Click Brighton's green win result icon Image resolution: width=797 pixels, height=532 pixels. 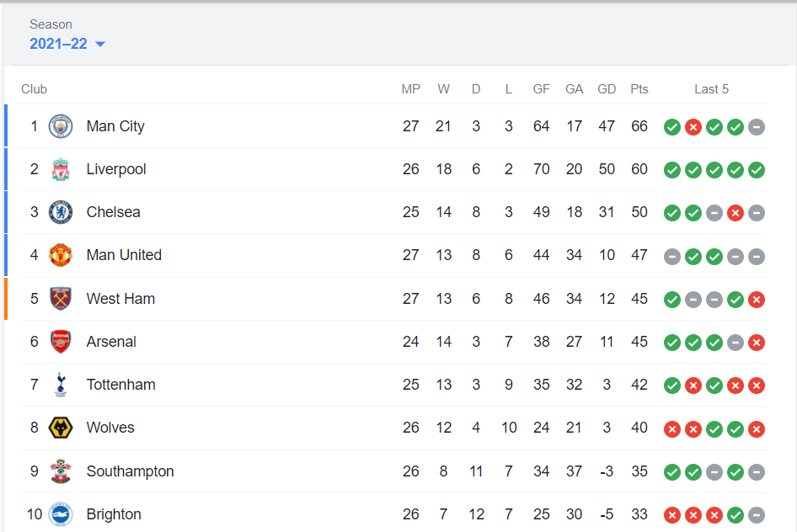click(735, 515)
